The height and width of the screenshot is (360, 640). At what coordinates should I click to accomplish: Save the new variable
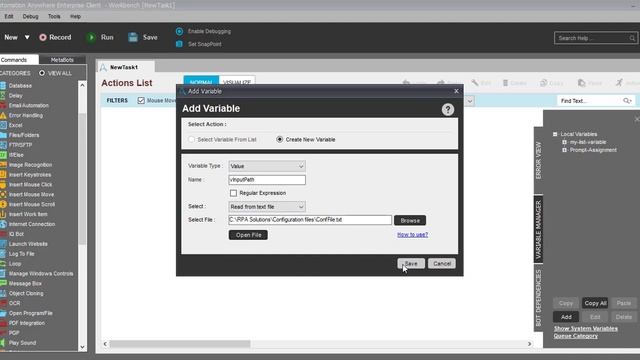411,264
